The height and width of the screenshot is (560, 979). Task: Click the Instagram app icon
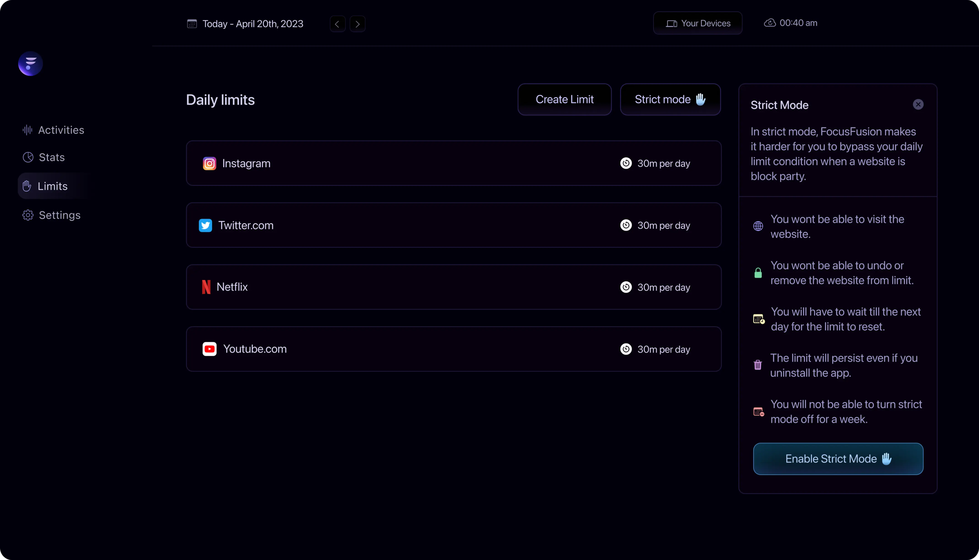pyautogui.click(x=209, y=163)
